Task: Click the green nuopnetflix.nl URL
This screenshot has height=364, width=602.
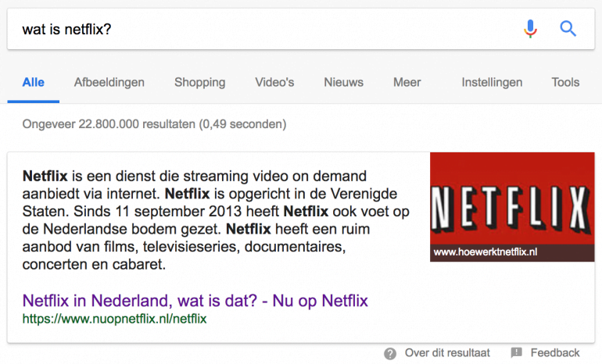Action: click(x=114, y=319)
